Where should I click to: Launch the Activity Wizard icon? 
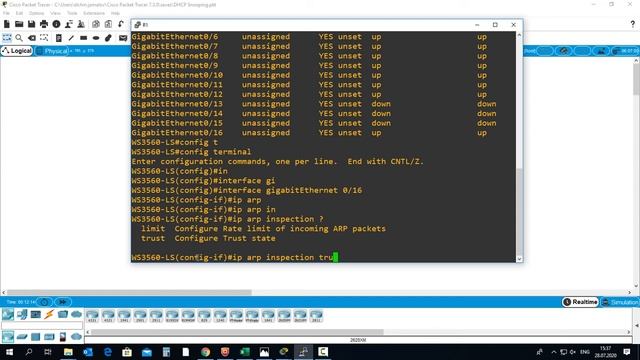[x=81, y=24]
